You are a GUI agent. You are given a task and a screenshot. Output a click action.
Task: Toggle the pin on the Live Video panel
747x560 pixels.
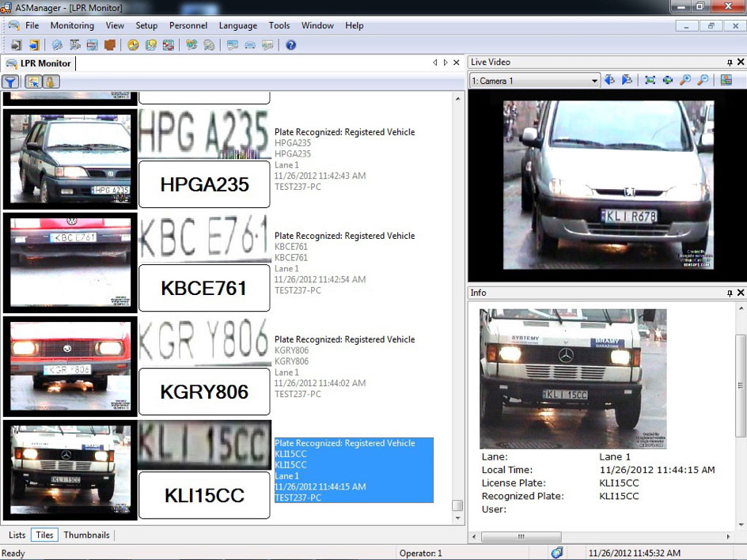click(x=730, y=62)
